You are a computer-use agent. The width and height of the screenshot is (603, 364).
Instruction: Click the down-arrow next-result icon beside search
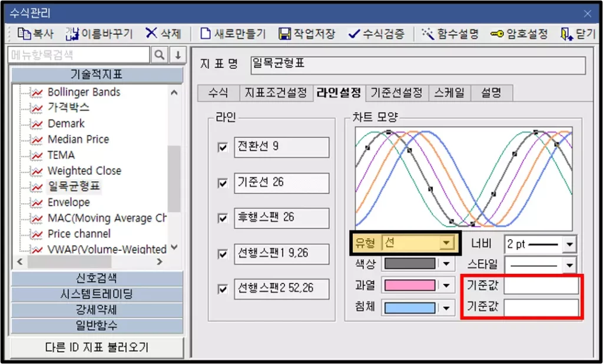pyautogui.click(x=178, y=55)
